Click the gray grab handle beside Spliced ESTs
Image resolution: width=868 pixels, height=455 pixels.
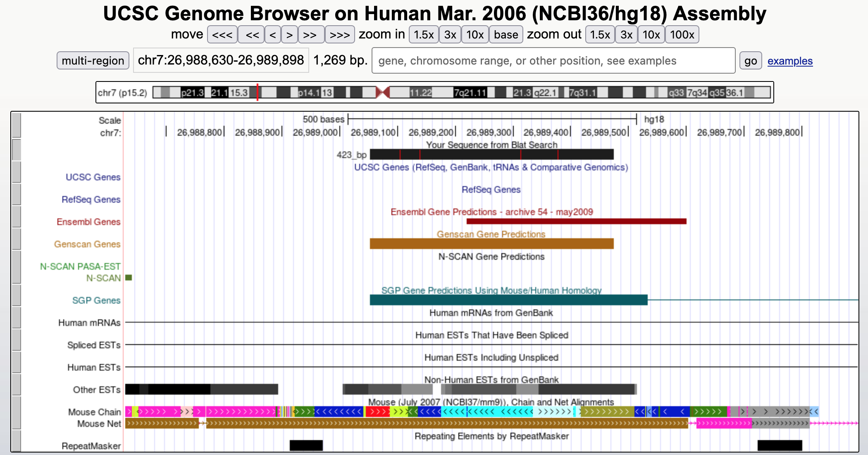click(x=17, y=340)
